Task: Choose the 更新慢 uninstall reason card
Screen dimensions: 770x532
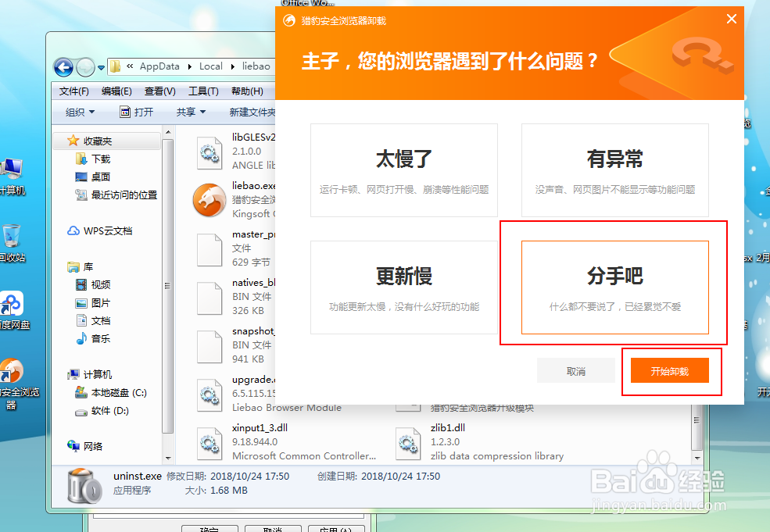Action: [x=403, y=287]
